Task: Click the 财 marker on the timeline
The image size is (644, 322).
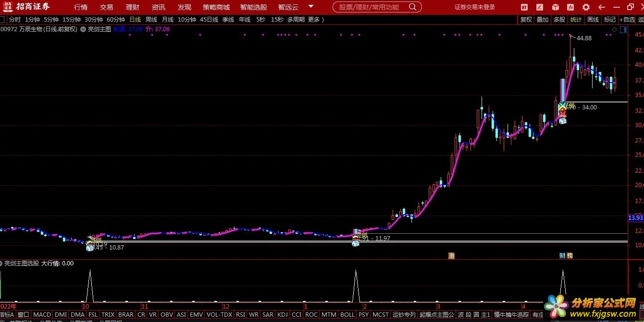Action: click(562, 256)
